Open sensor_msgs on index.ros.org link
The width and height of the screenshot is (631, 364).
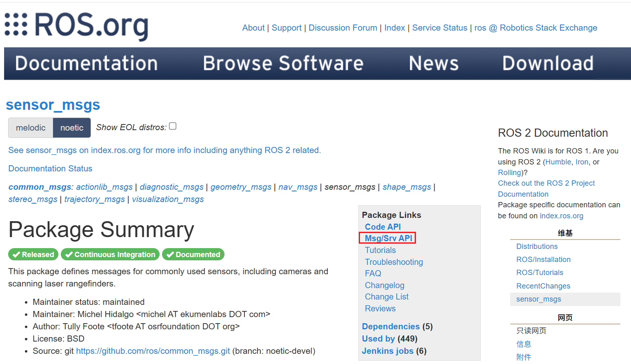click(164, 150)
